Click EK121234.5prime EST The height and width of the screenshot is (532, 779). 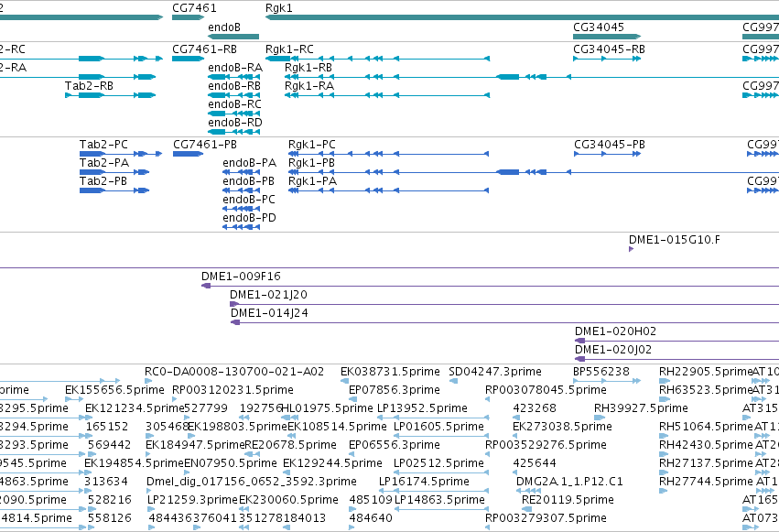pyautogui.click(x=135, y=408)
